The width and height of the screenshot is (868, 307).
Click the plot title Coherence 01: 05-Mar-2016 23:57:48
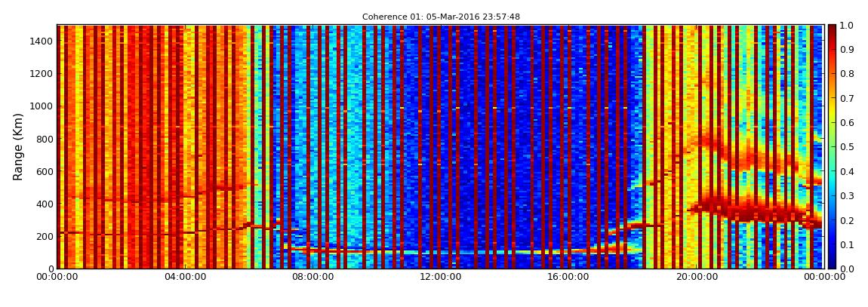point(441,17)
